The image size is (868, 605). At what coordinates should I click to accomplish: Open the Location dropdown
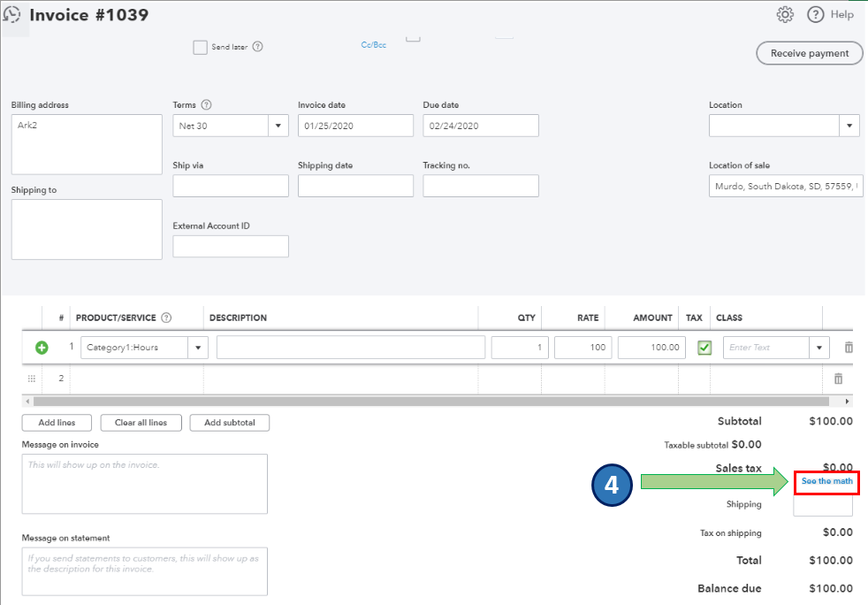coord(849,126)
